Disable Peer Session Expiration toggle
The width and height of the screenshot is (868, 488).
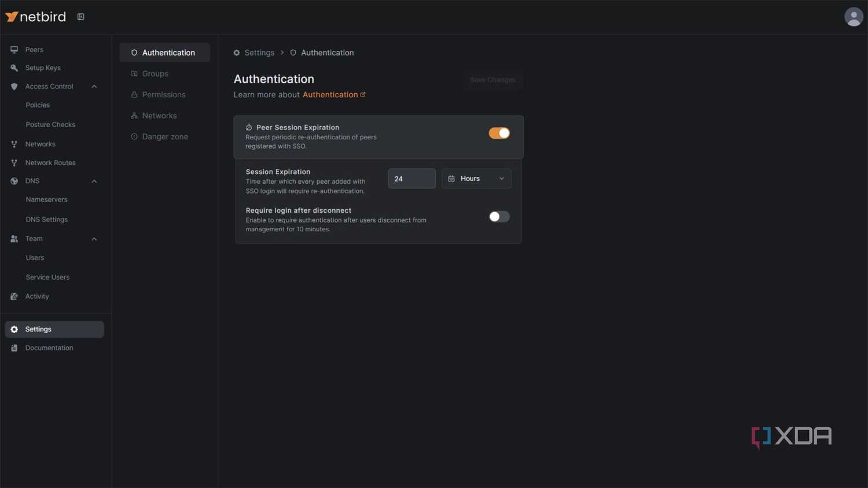[499, 133]
